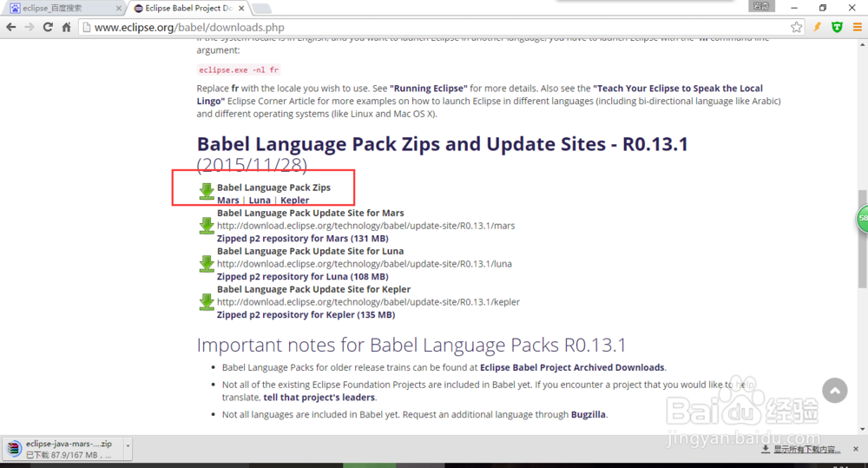Select the Eclipse Babel Project Downloads tab
868x468 pixels.
point(188,9)
